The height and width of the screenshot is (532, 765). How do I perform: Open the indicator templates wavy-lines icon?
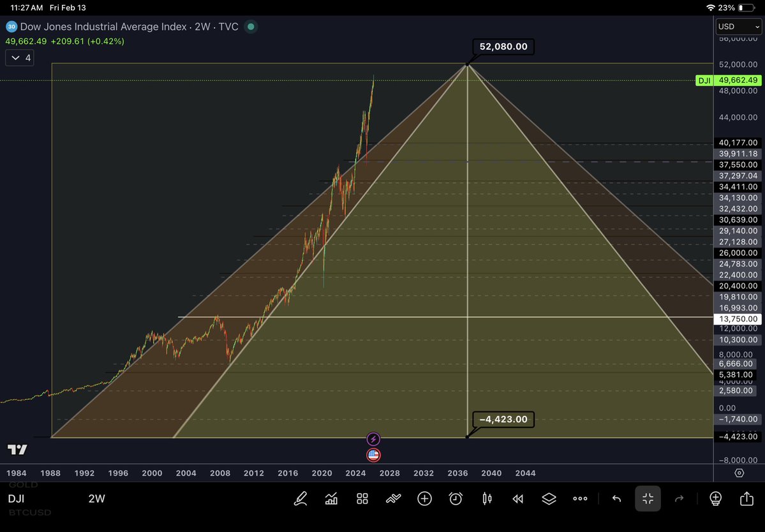tap(393, 499)
